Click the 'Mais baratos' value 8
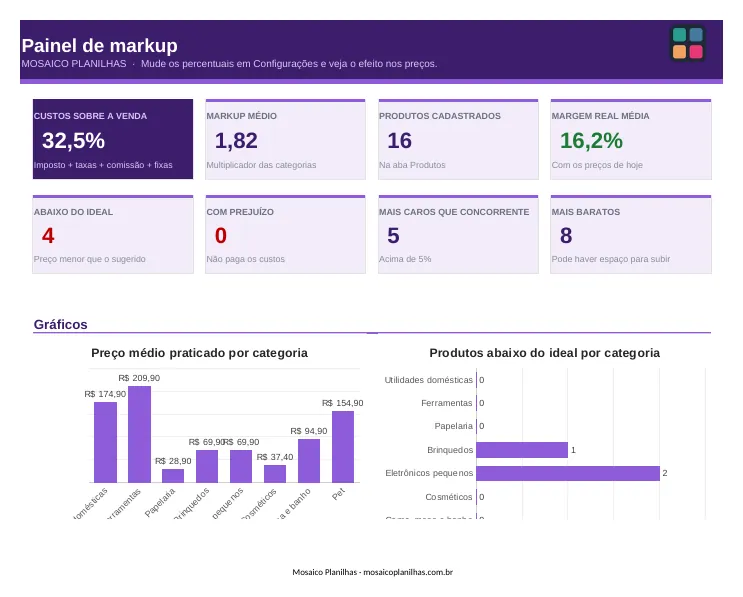Screen dimensions: 743x597 click(x=566, y=235)
